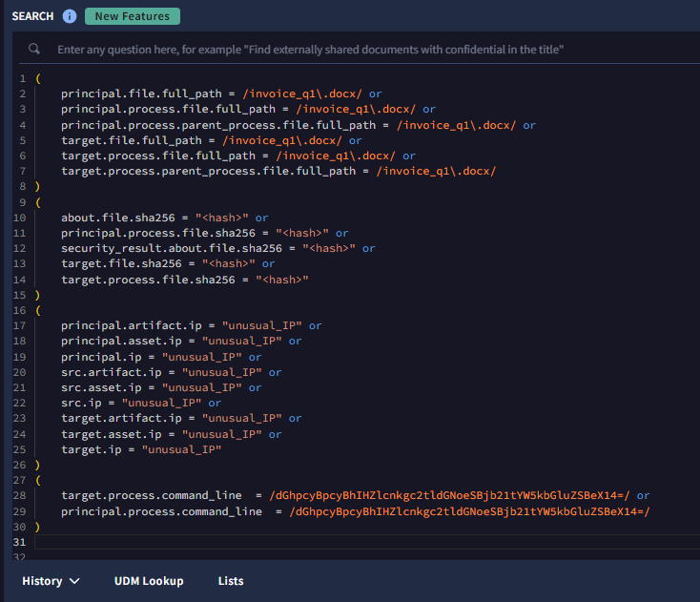Viewport: 700px width, 602px height.
Task: Open the New Features badge
Action: [x=132, y=16]
